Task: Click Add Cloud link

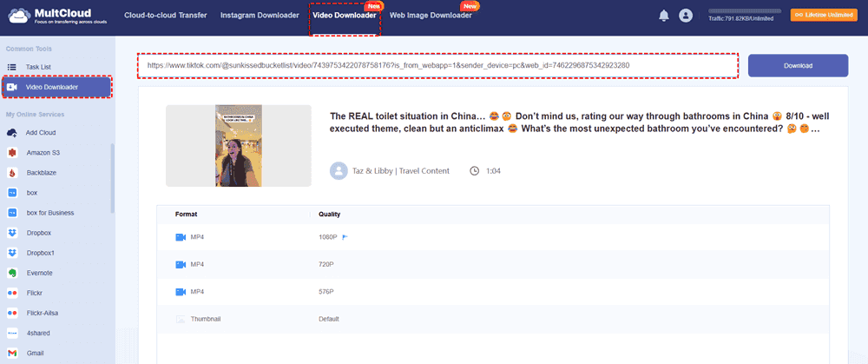Action: click(41, 133)
